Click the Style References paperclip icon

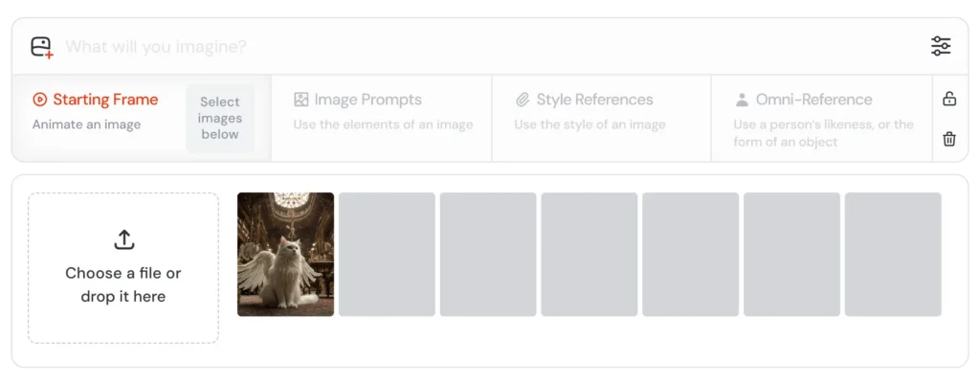coord(523,100)
